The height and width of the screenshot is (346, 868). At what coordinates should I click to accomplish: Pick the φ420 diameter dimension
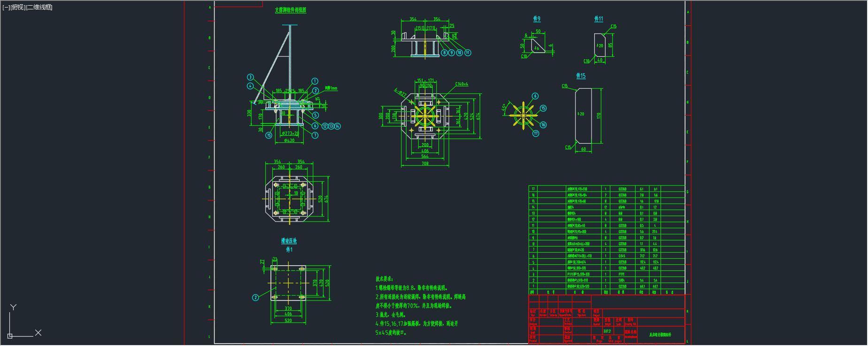[x=289, y=140]
